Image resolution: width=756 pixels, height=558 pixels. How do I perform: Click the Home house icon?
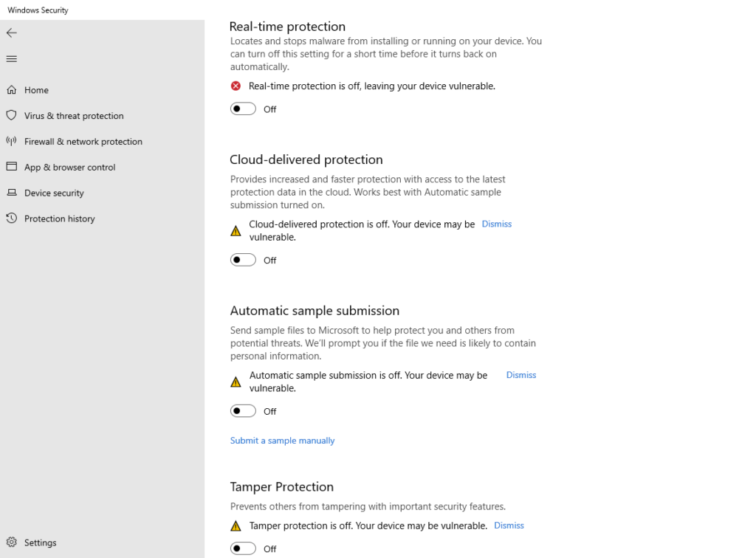12,90
